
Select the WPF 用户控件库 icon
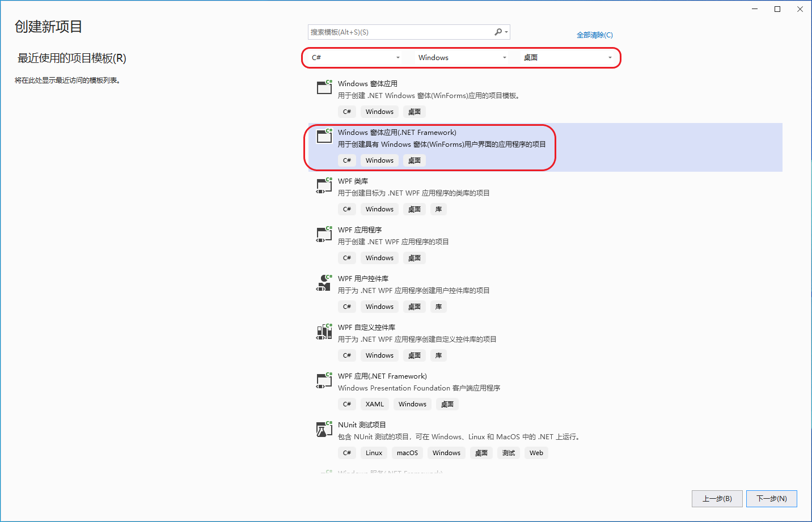(x=324, y=282)
